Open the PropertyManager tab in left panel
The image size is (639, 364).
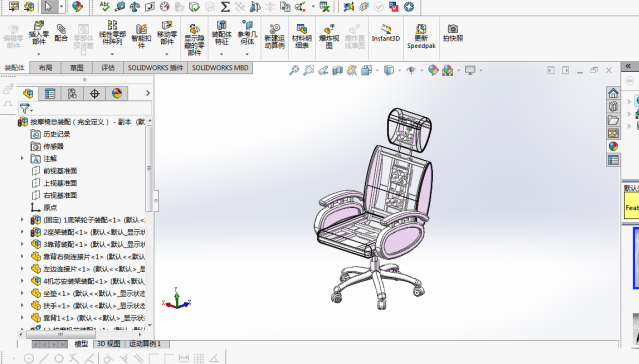click(x=50, y=94)
